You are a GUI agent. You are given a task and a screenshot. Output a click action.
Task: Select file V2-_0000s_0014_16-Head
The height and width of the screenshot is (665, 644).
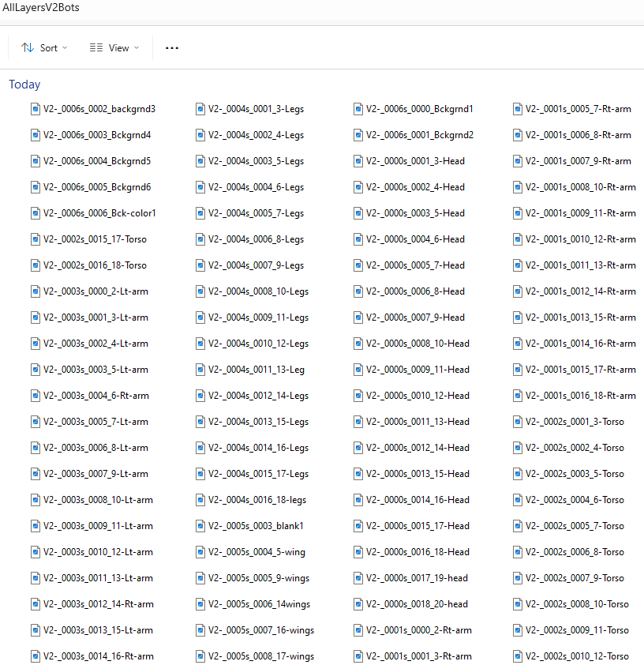pos(412,500)
